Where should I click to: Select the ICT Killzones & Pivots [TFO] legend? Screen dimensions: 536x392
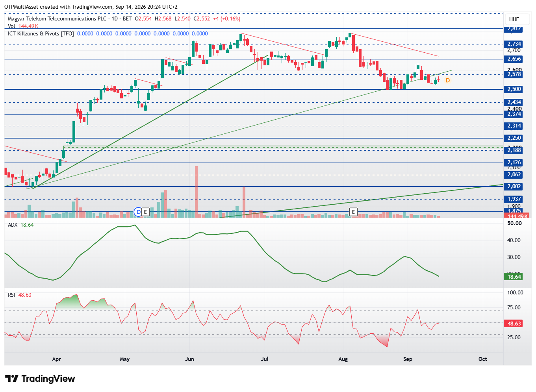(x=41, y=33)
